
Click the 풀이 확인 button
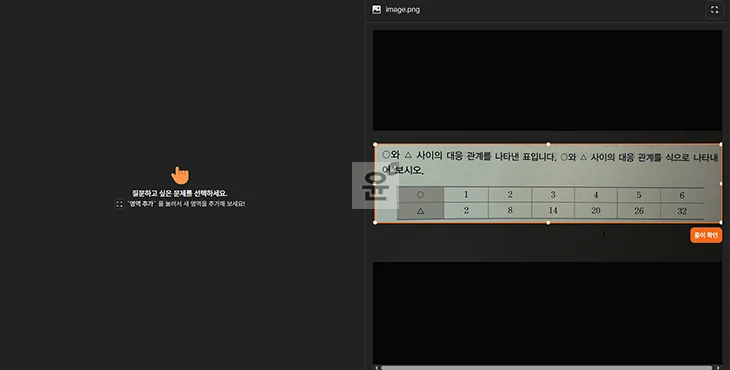pos(706,235)
